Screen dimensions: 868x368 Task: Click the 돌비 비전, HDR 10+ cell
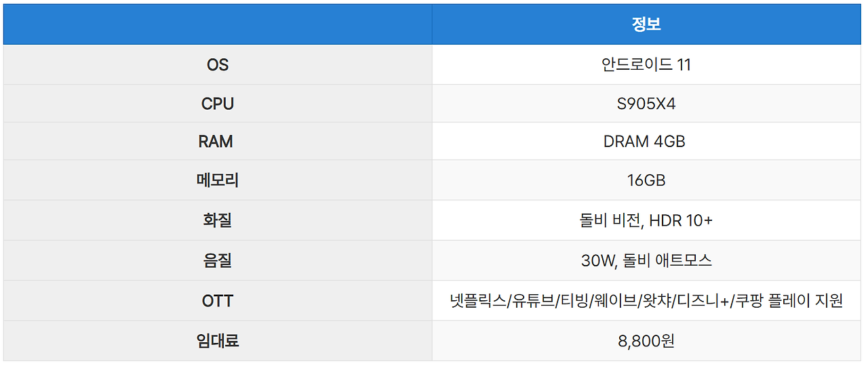click(647, 220)
